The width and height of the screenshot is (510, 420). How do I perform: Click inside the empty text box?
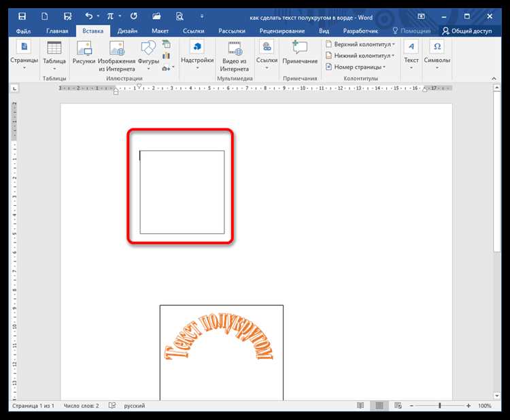point(182,192)
